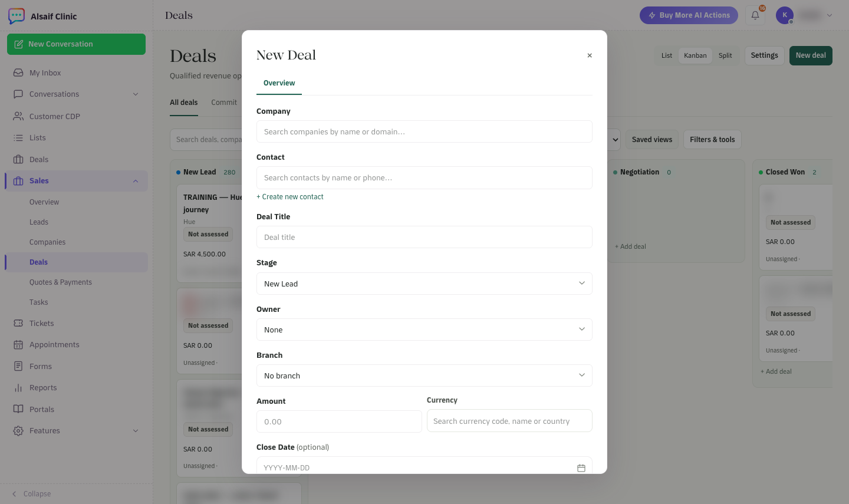Viewport: 849px width, 504px height.
Task: Collapse the Sales sidebar section
Action: click(136, 181)
